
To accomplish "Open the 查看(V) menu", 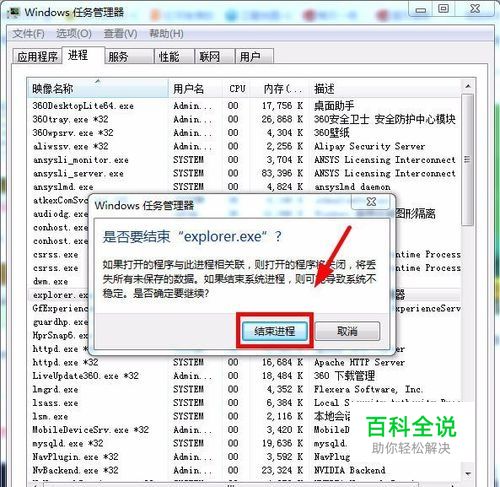I will pyautogui.click(x=121, y=34).
